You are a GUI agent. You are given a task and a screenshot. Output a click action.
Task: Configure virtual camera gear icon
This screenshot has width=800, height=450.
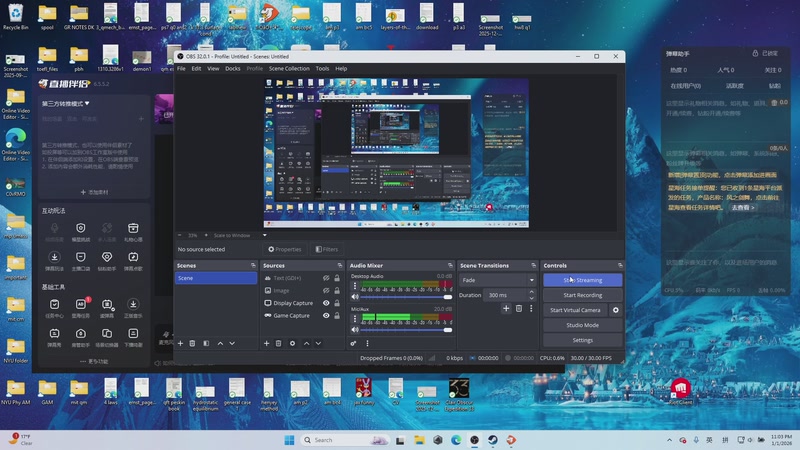tap(616, 310)
